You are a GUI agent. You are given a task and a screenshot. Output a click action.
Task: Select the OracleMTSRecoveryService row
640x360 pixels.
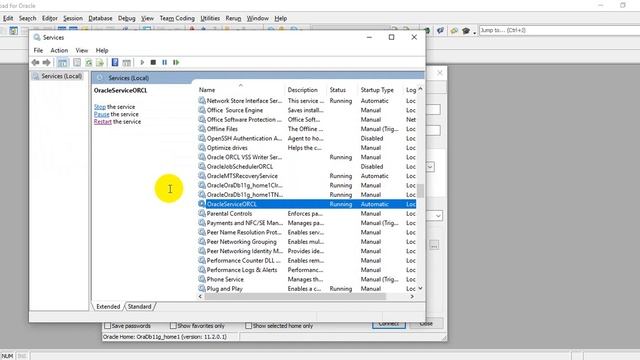click(307, 176)
